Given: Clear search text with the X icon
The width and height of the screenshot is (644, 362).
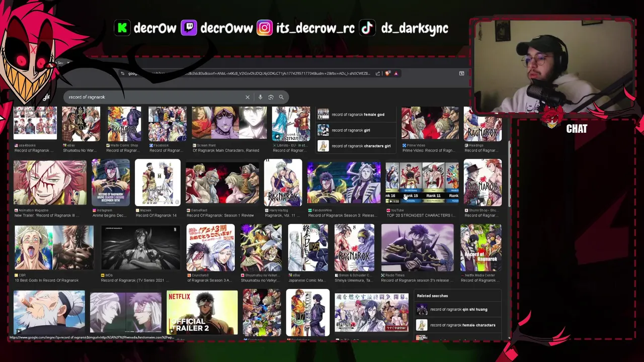Looking at the screenshot, I should pos(248,97).
